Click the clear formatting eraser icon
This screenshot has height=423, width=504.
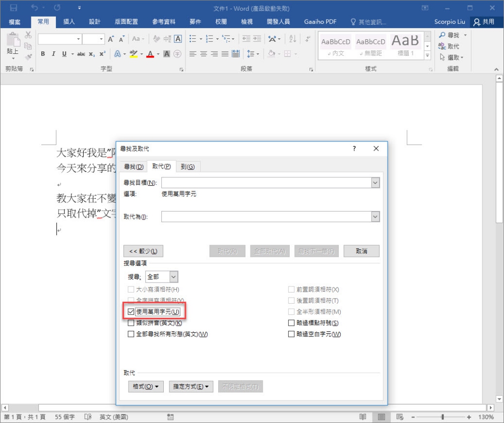point(157,39)
